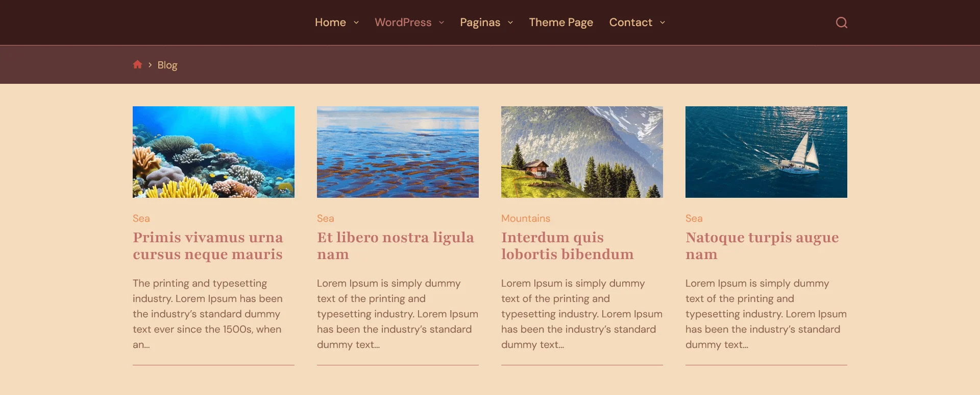Select the Home menu item
This screenshot has height=395, width=980.
point(330,22)
